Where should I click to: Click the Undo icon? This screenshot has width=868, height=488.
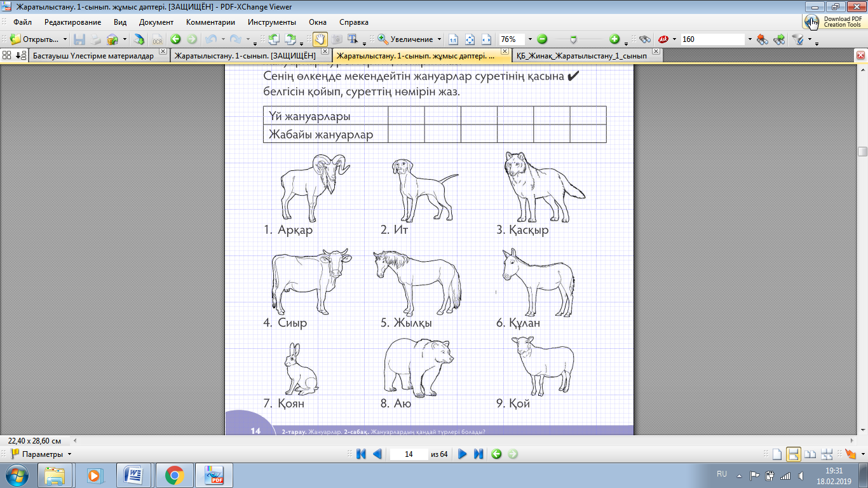[212, 39]
